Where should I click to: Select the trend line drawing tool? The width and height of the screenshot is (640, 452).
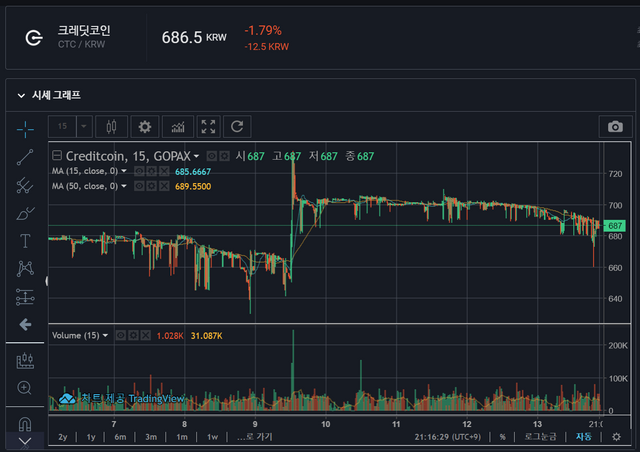click(25, 157)
